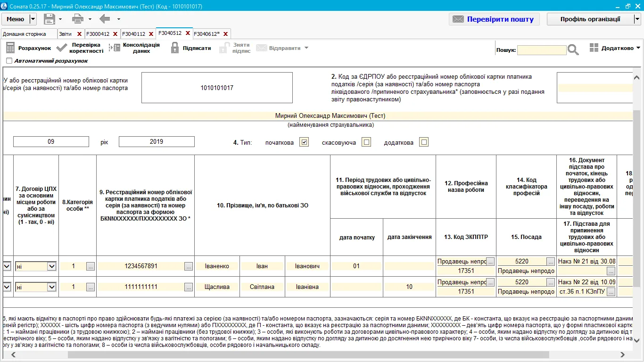Click the Соната app icon in title bar
Image resolution: width=644 pixels, height=362 pixels.
pyautogui.click(x=5, y=6)
